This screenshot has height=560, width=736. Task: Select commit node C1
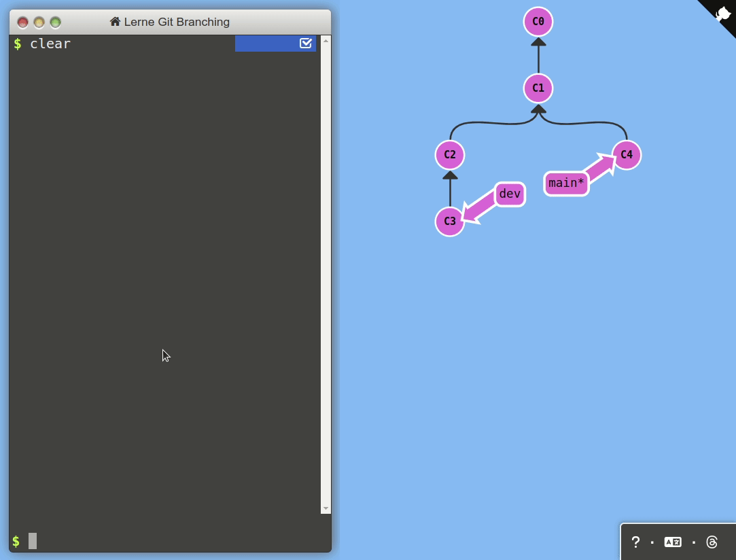[x=538, y=88]
